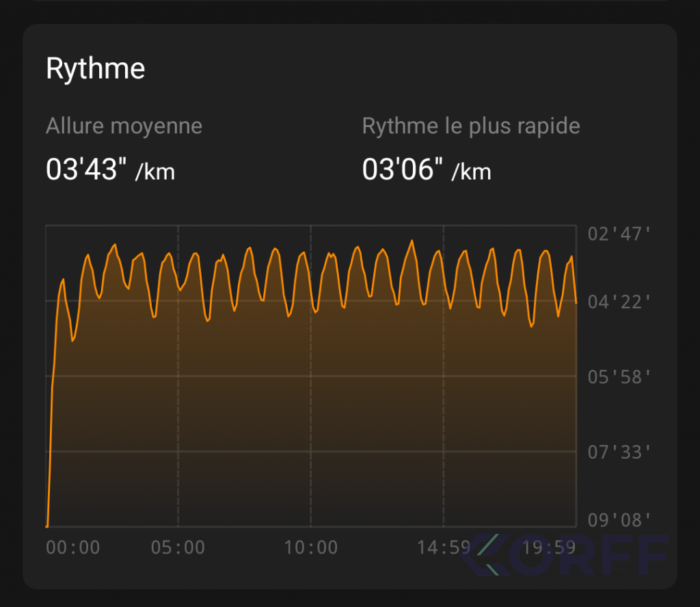Click the 07'33' pace axis label

tap(619, 452)
